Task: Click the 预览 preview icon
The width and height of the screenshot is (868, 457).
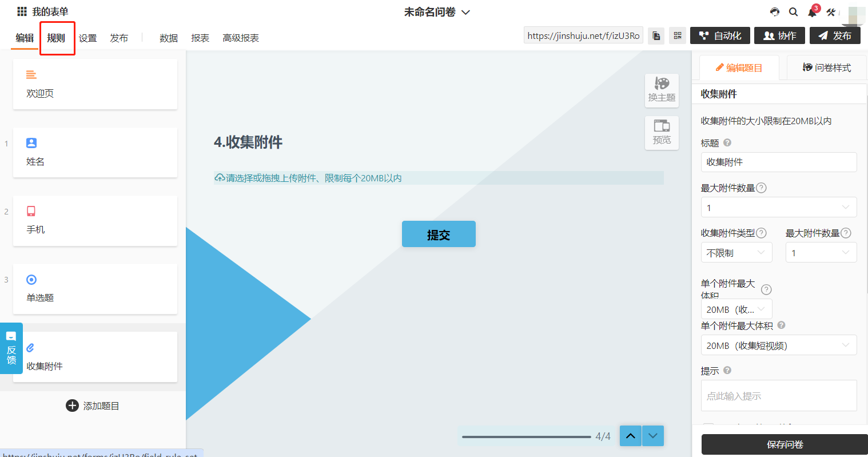Action: tap(662, 126)
